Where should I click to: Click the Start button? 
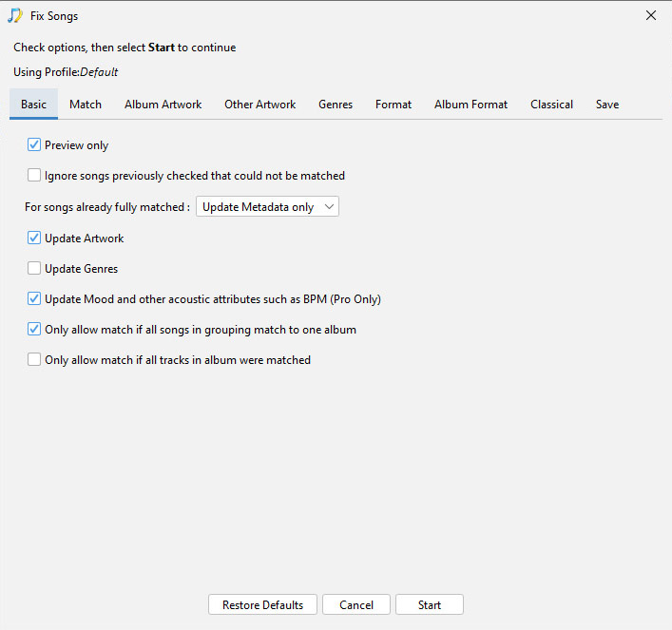(x=430, y=604)
